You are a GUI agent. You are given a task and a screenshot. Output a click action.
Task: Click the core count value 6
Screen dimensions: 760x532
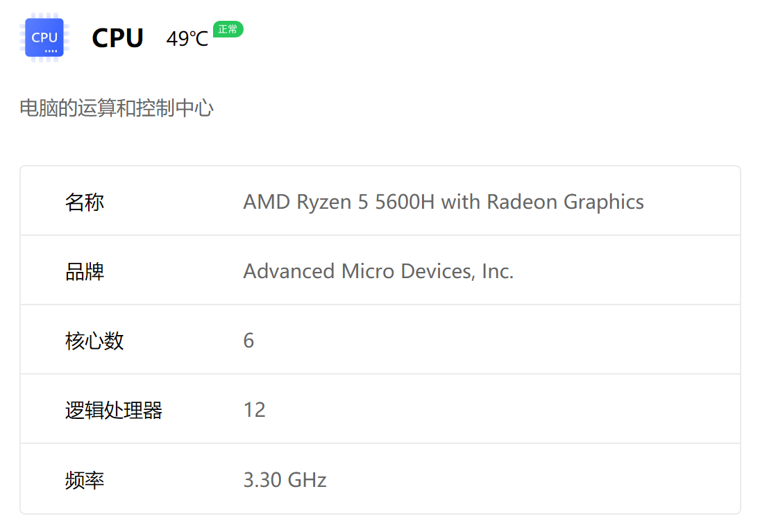[248, 341]
